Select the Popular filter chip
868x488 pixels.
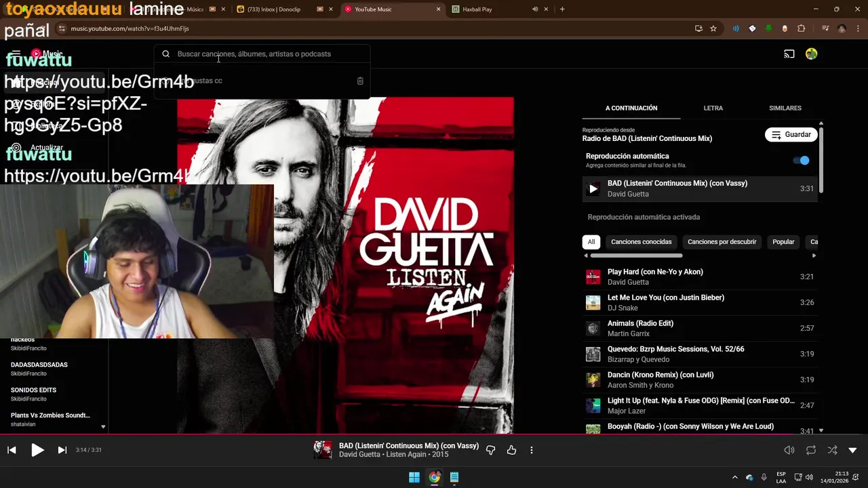783,242
